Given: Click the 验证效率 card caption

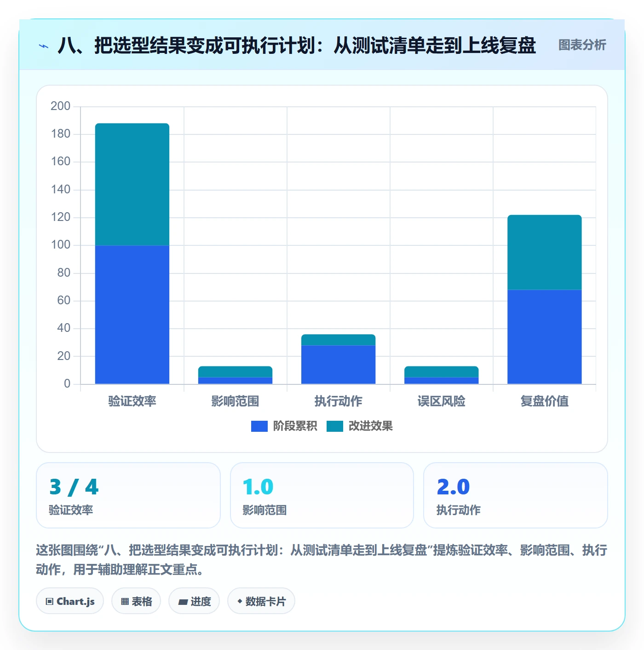Looking at the screenshot, I should point(71,510).
